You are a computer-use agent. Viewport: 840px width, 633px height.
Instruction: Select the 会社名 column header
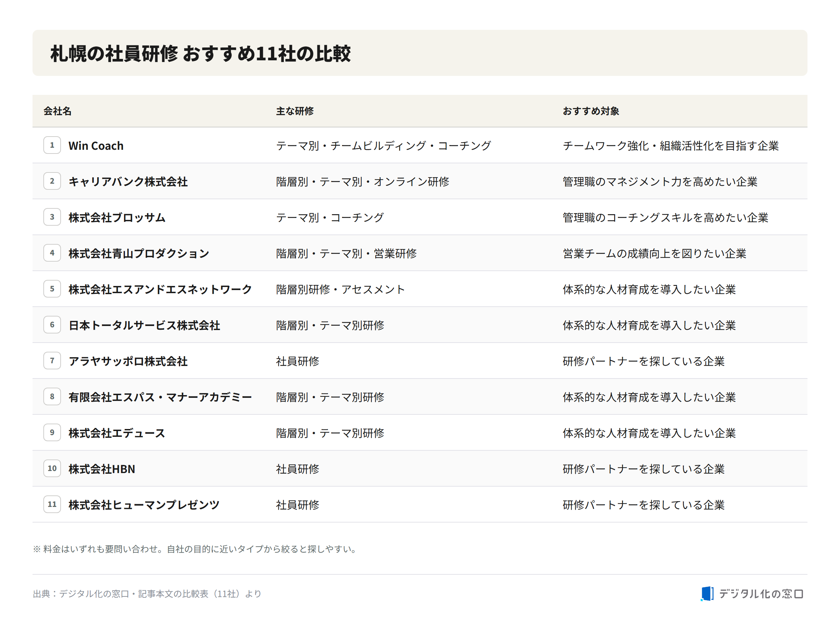(57, 111)
